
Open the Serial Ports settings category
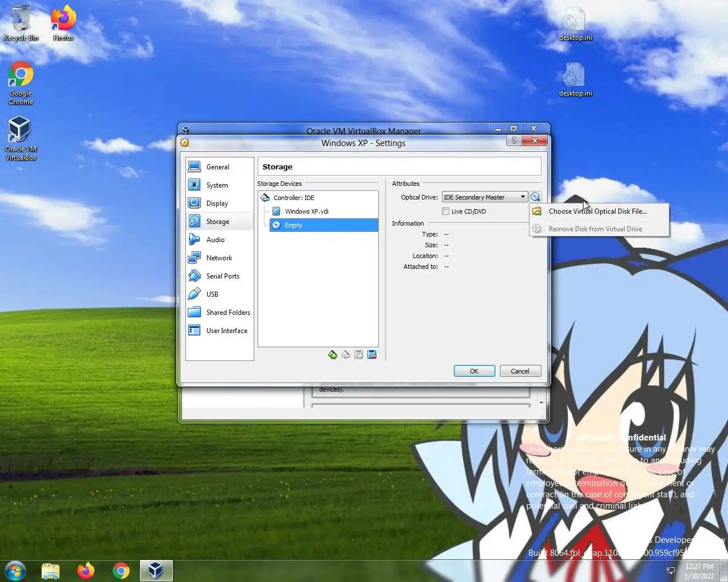pyautogui.click(x=219, y=276)
